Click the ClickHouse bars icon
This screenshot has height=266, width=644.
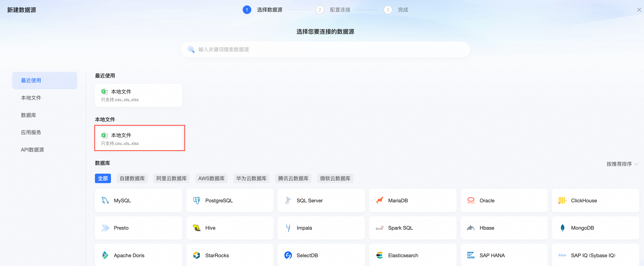point(562,200)
